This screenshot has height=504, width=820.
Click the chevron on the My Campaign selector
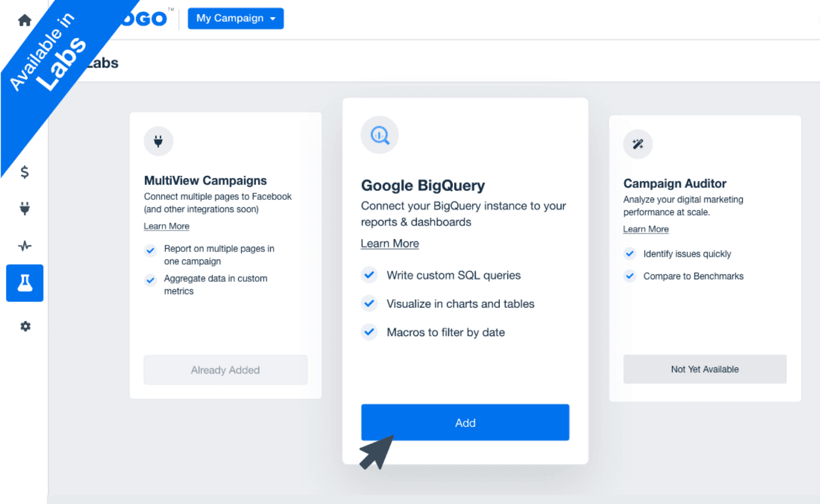click(274, 18)
